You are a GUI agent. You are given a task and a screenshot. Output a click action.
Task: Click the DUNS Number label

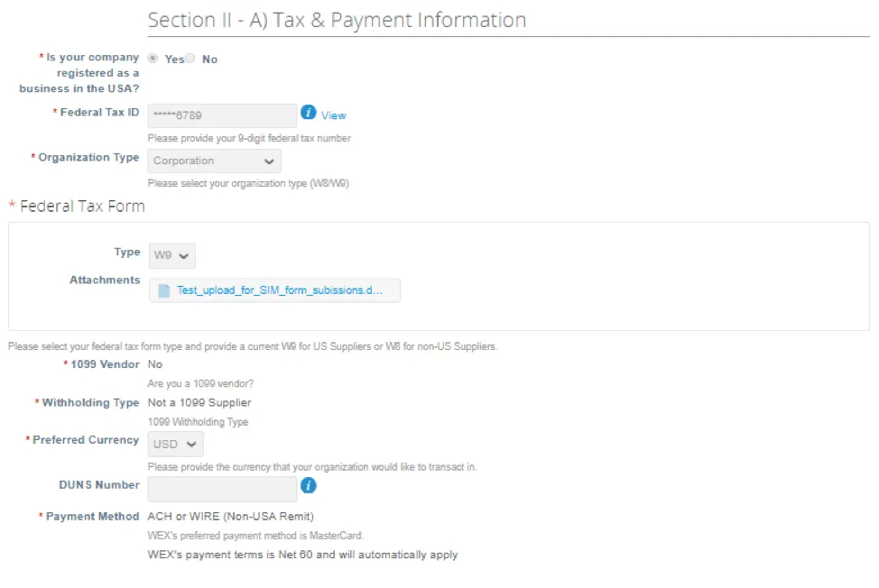[99, 485]
